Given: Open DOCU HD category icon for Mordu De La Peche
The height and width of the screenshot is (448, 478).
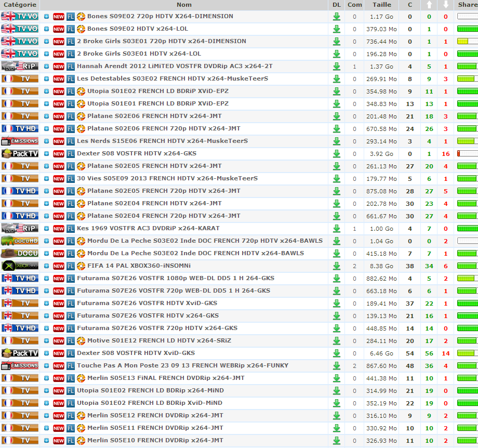Looking at the screenshot, I should click(20, 241).
